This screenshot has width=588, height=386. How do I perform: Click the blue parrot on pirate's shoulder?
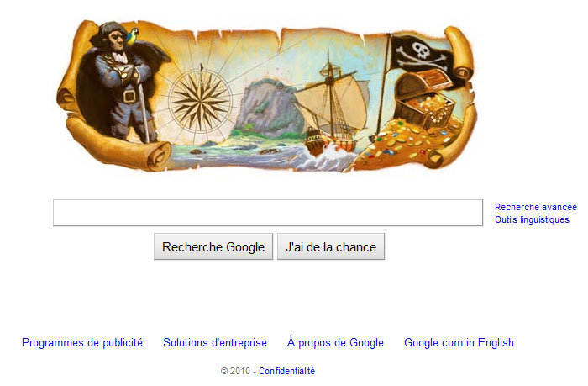[133, 36]
